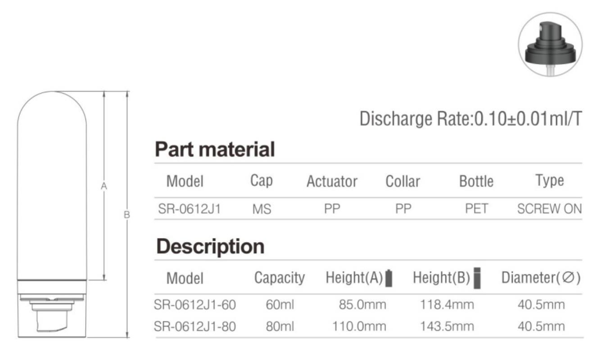Click the 80ml capacity value
Viewport: 615px width, 364px height.
(280, 326)
